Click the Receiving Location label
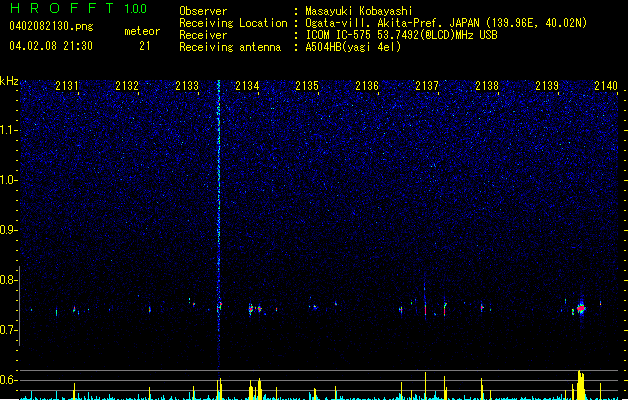Screen dimensions: 629x400 coord(233,23)
